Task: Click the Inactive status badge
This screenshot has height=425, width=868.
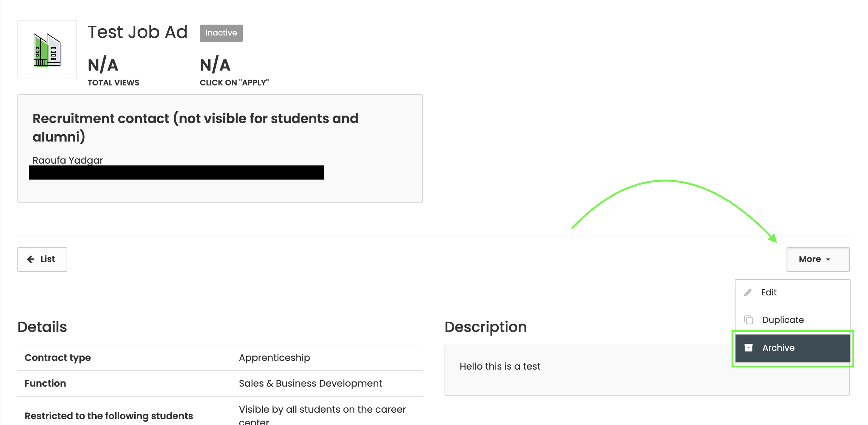Action: tap(221, 33)
